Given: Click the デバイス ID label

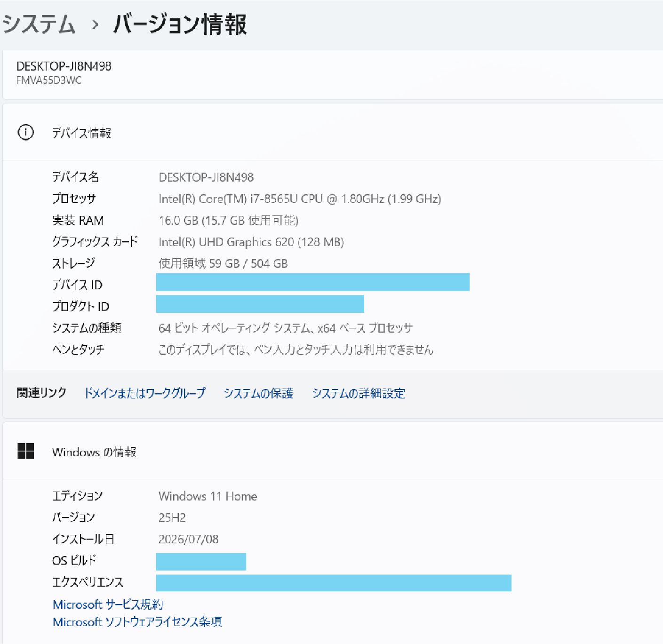Looking at the screenshot, I should point(77,285).
